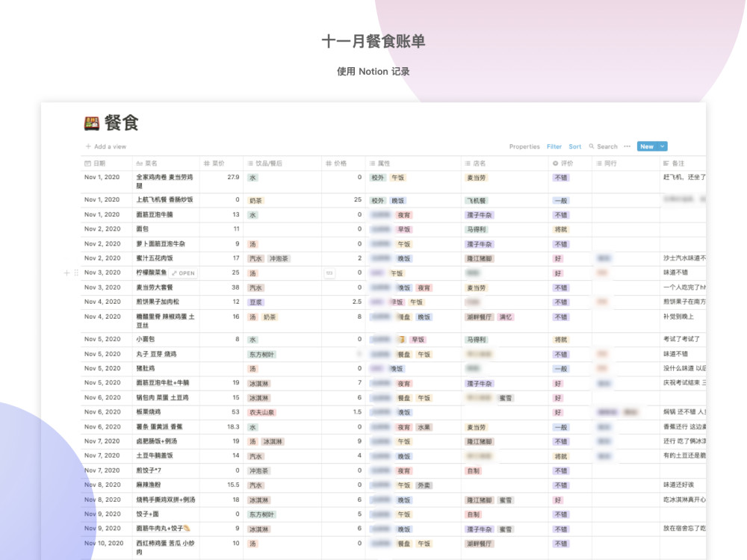
Task: Click the blue New button
Action: point(647,146)
